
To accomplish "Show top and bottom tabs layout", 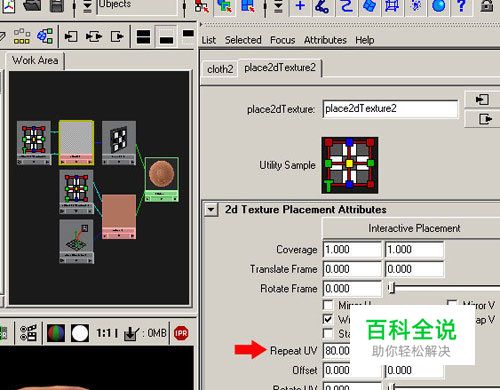I will [x=143, y=37].
